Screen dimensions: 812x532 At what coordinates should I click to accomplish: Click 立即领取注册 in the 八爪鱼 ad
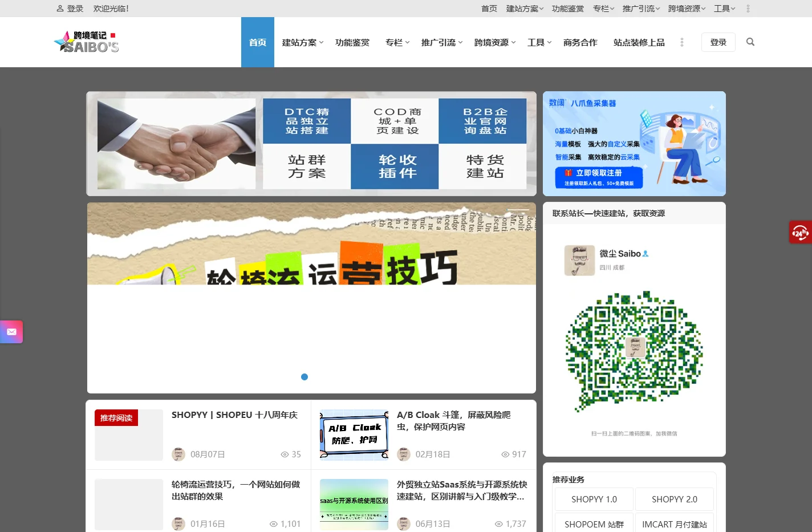[x=599, y=177]
